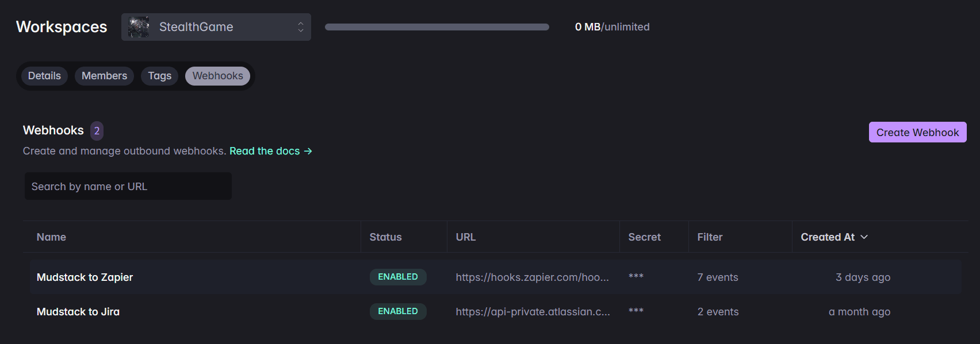
Task: Click the webhook count badge showing 2
Action: 97,131
